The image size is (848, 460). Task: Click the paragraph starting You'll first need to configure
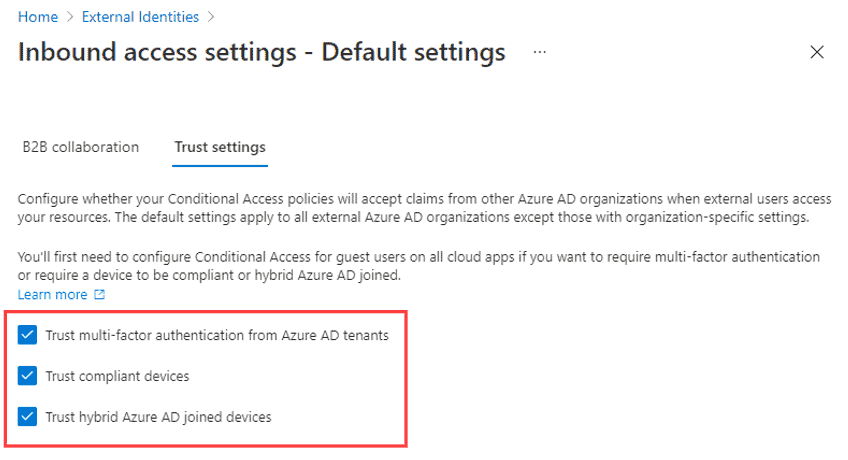419,266
